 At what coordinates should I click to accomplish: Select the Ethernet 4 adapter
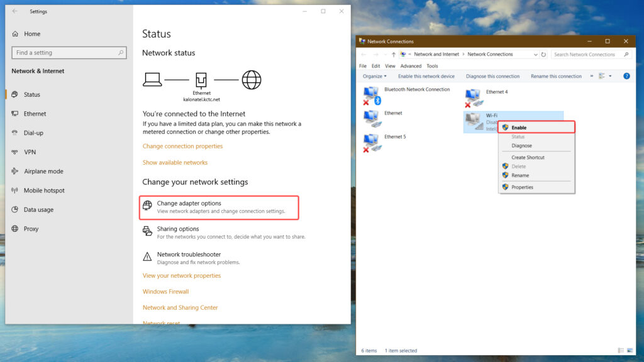(x=486, y=97)
